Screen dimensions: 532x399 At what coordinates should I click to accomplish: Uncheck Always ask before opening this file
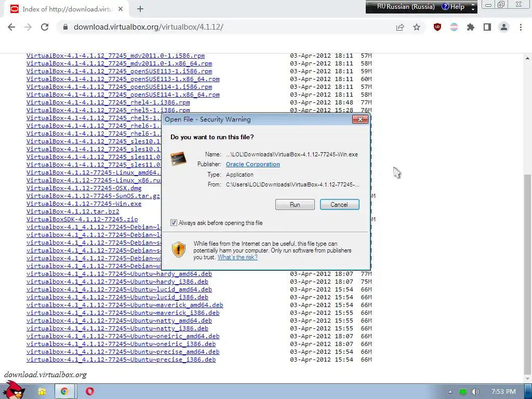(174, 223)
